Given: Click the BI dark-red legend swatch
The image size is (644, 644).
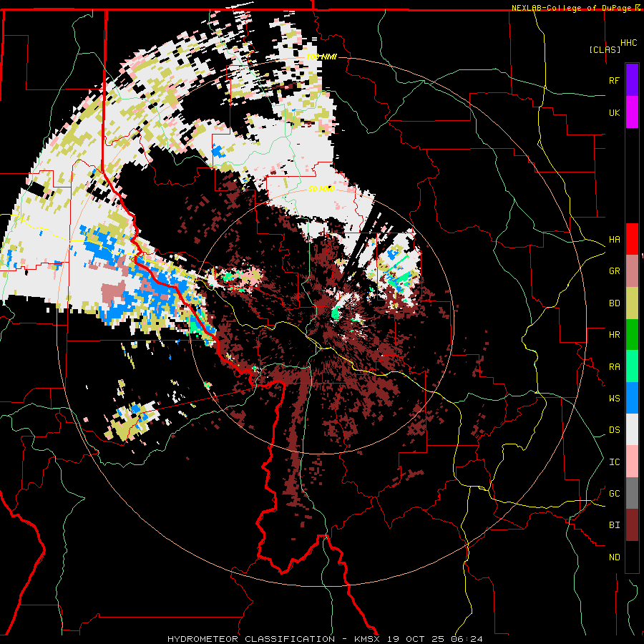Looking at the screenshot, I should click(x=632, y=525).
